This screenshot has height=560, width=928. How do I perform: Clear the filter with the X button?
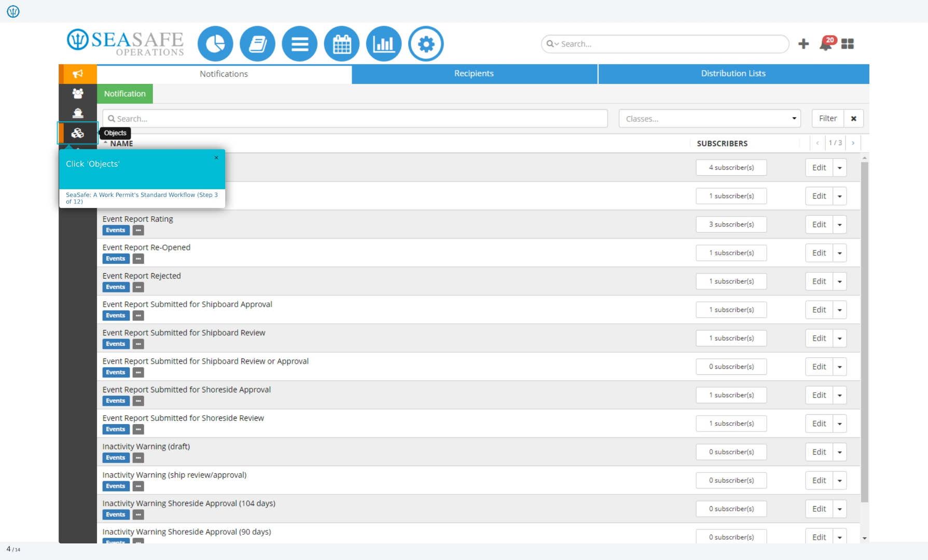point(853,119)
